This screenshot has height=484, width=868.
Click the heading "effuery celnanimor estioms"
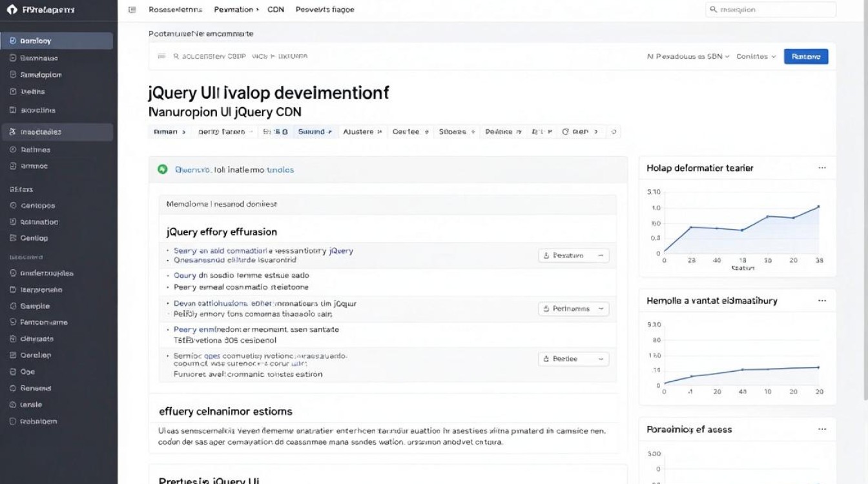[x=225, y=411]
